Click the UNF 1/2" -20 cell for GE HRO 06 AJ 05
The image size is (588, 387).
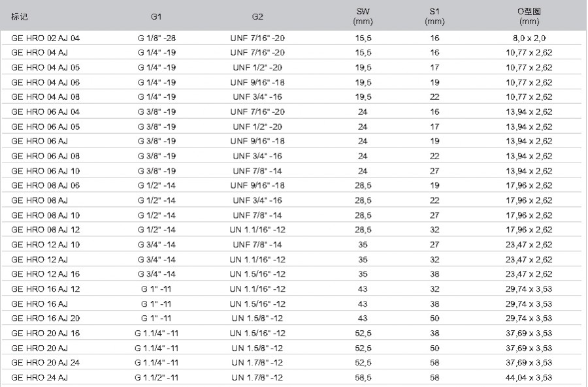(257, 127)
